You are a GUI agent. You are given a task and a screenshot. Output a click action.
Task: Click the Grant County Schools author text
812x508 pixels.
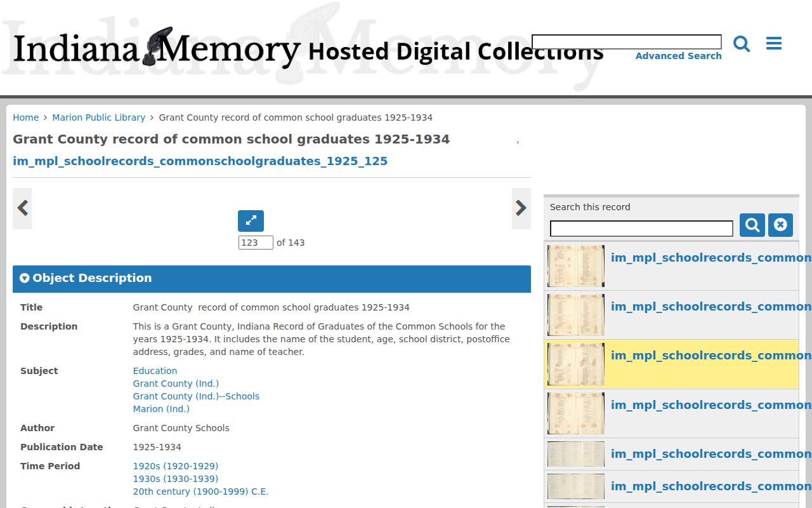click(181, 428)
